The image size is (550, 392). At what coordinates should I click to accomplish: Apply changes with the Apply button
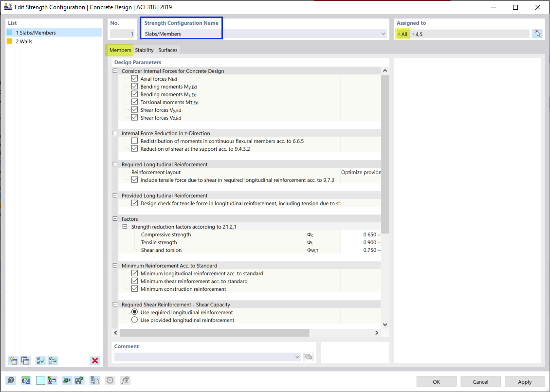(524, 381)
